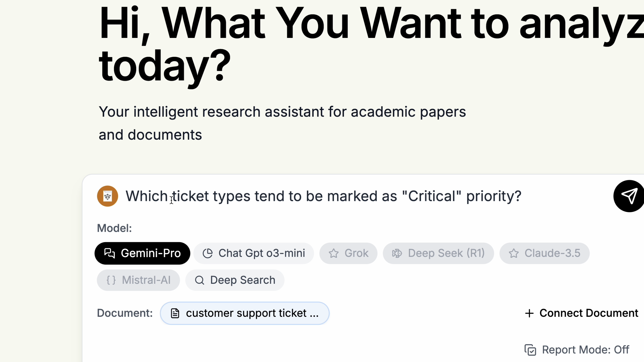Click the fish icon beside Deep Seek (R1)

[397, 253]
